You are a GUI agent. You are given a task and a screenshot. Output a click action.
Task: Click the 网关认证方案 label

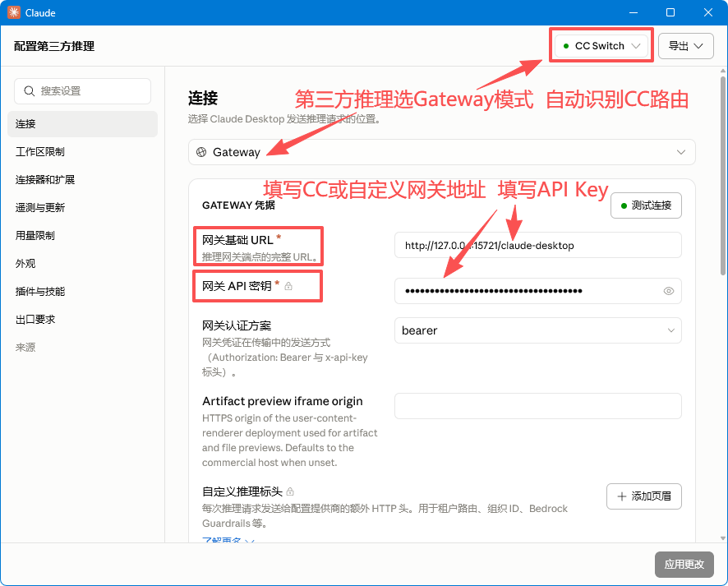click(x=237, y=325)
